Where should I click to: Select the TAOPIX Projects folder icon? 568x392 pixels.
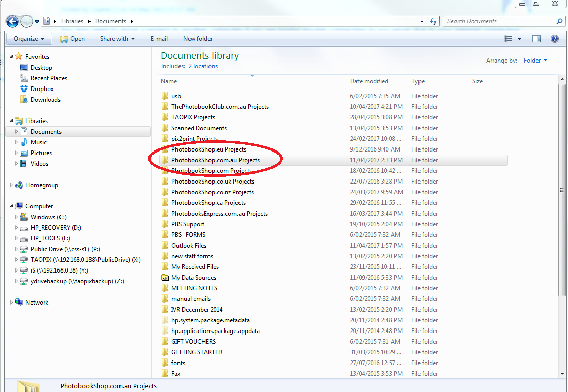(x=165, y=117)
